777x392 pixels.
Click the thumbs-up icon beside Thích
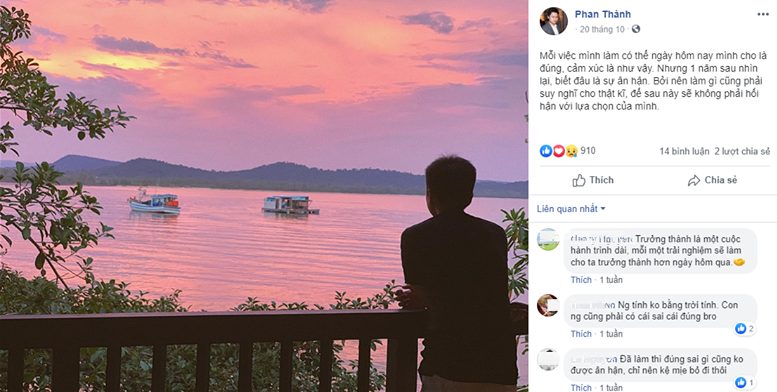[x=579, y=180]
